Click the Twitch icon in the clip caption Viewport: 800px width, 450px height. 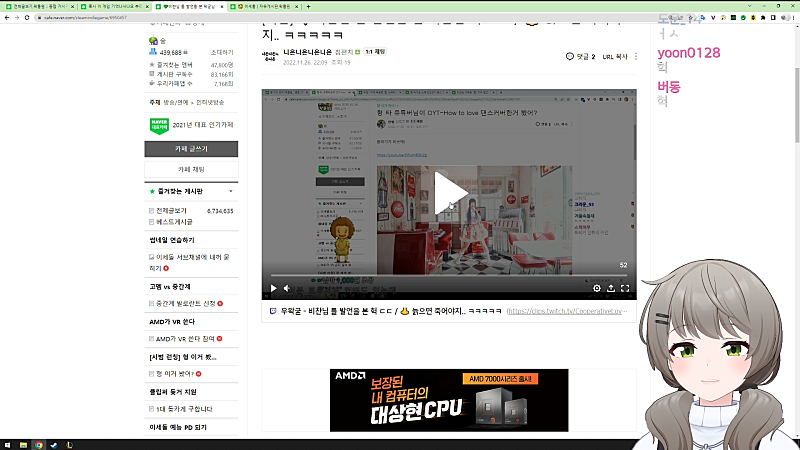[273, 311]
